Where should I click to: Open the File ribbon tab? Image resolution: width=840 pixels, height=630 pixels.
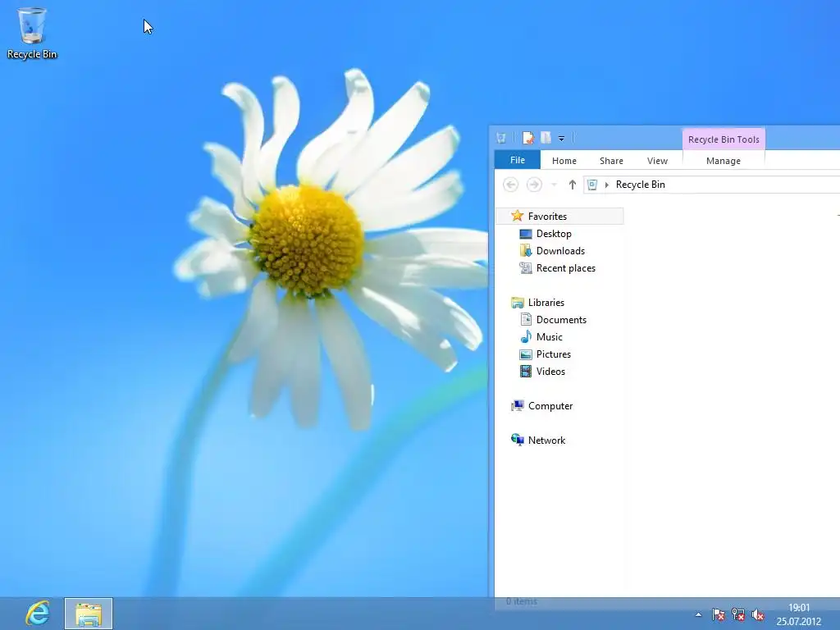[x=518, y=160]
